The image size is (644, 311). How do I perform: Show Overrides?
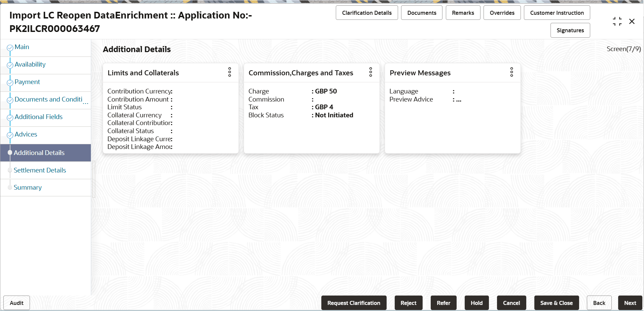click(x=502, y=13)
